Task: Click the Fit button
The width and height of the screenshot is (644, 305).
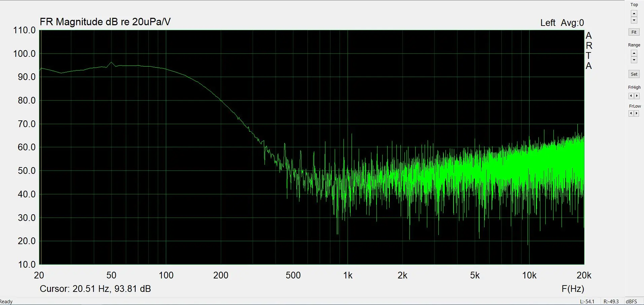Action: tap(634, 32)
